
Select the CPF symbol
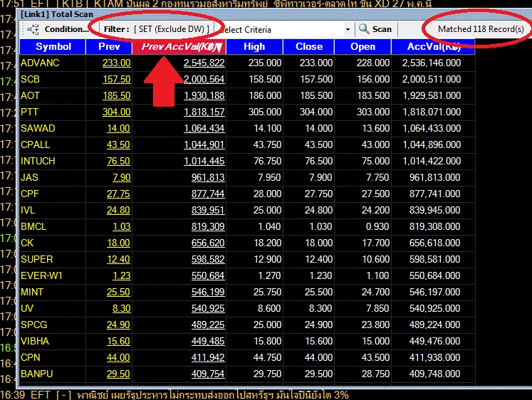click(30, 194)
